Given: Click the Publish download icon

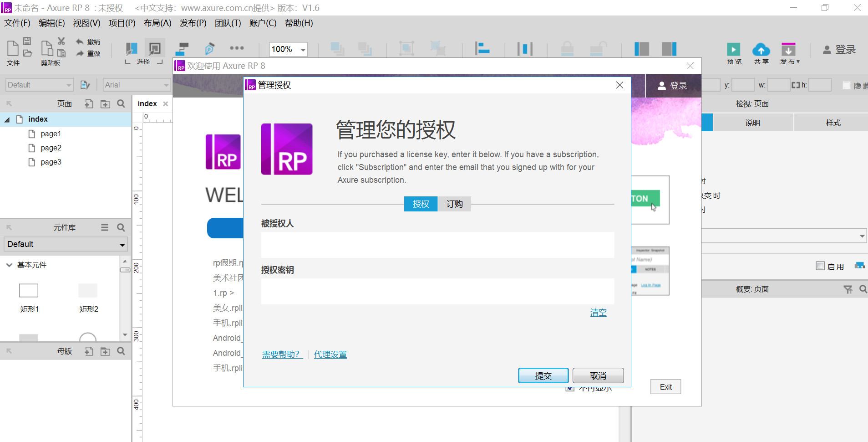Looking at the screenshot, I should (x=788, y=49).
